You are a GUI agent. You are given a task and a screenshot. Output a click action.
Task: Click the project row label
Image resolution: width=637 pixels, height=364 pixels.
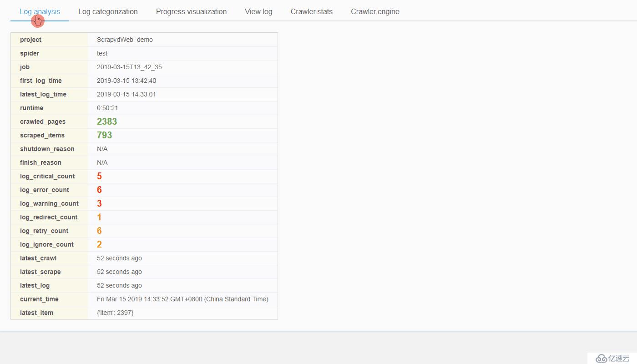point(30,40)
